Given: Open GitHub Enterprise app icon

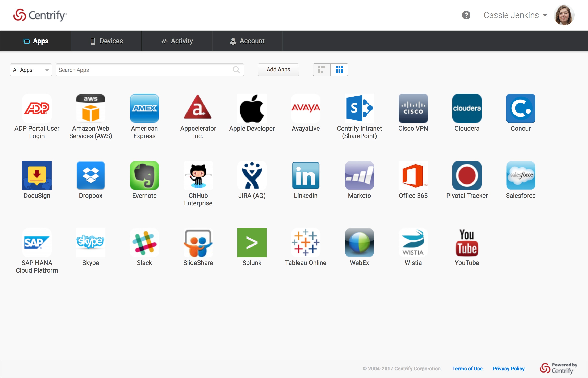Looking at the screenshot, I should (x=198, y=176).
